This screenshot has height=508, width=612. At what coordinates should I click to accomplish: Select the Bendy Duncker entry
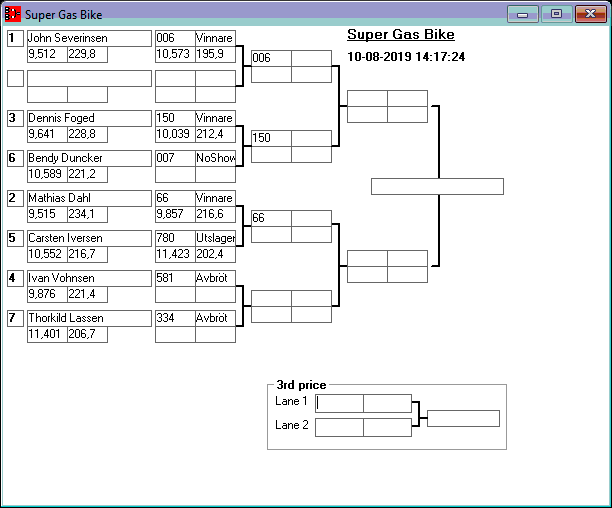click(88, 158)
